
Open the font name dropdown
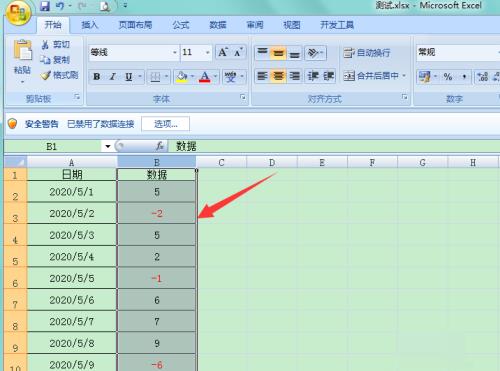pyautogui.click(x=175, y=53)
